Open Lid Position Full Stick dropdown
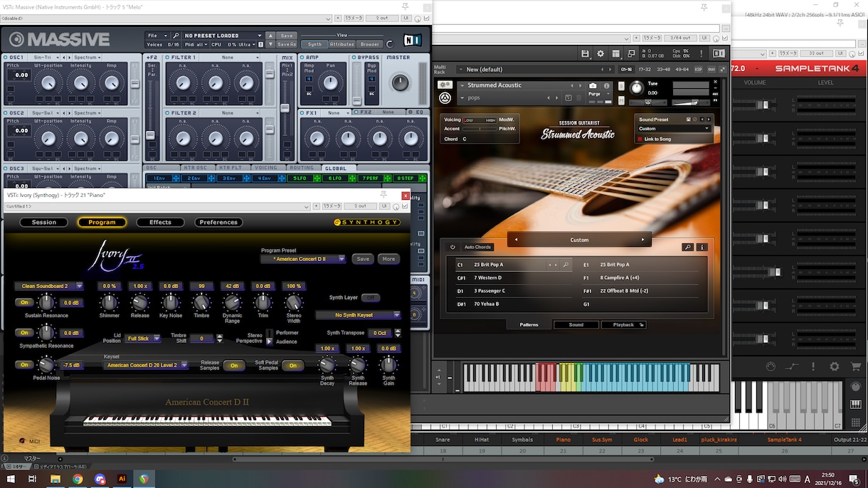This screenshot has width=868, height=488. coord(142,339)
